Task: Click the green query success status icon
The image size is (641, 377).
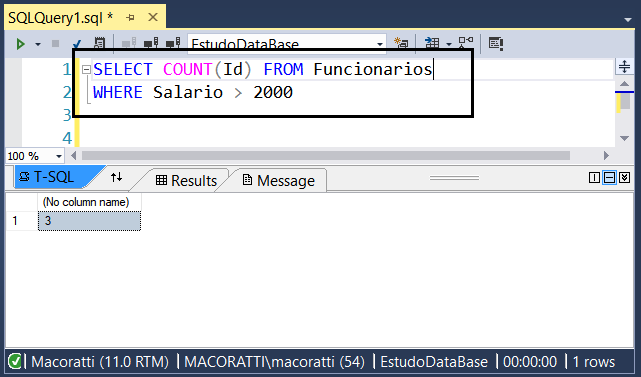Action: click(15, 361)
